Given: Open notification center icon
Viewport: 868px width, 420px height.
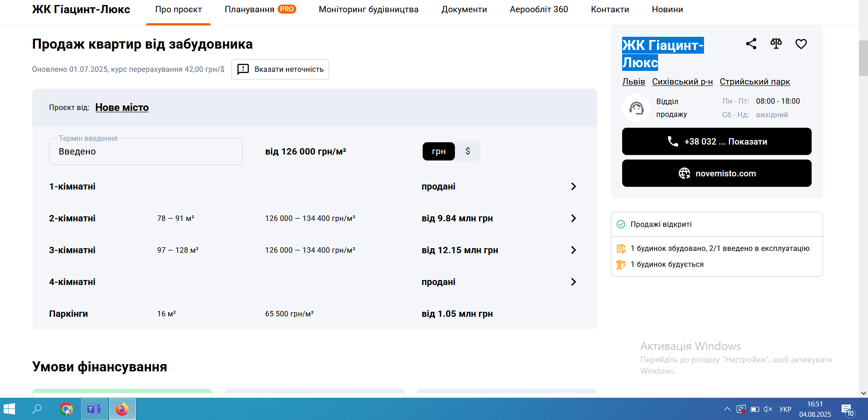Looking at the screenshot, I should pos(848,410).
